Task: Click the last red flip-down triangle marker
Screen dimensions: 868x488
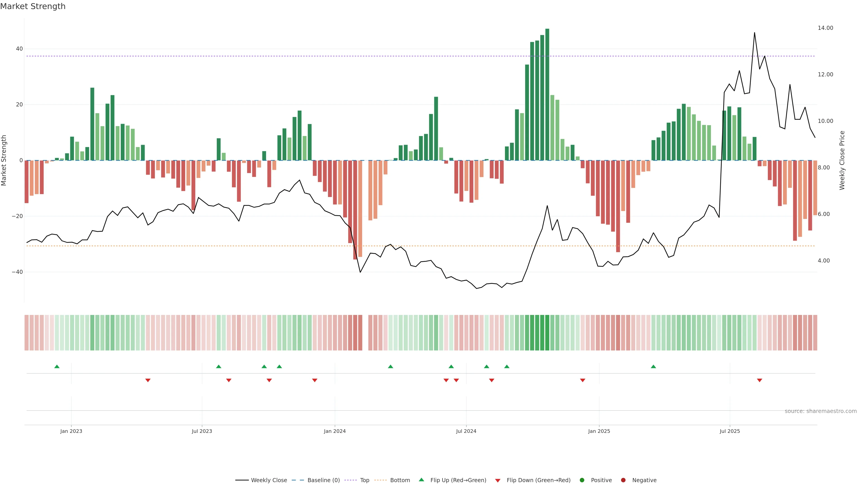Action: [x=759, y=380]
